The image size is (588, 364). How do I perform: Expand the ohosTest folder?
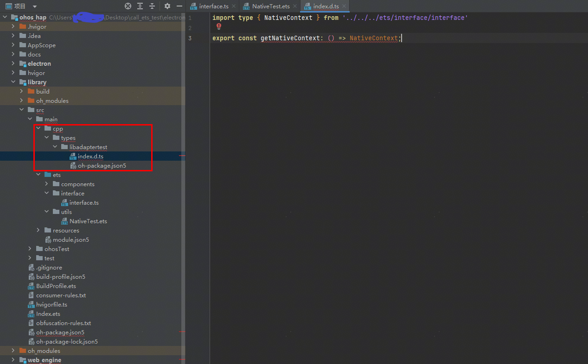(30, 249)
